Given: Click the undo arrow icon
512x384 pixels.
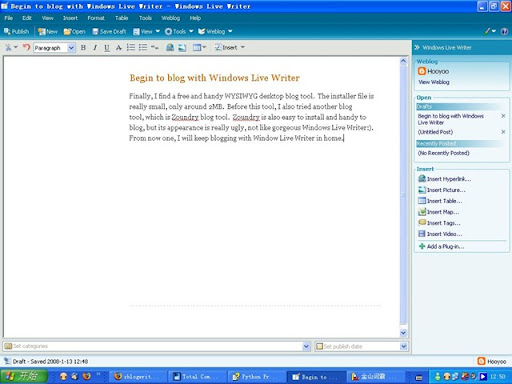Looking at the screenshot, I should click(26, 47).
